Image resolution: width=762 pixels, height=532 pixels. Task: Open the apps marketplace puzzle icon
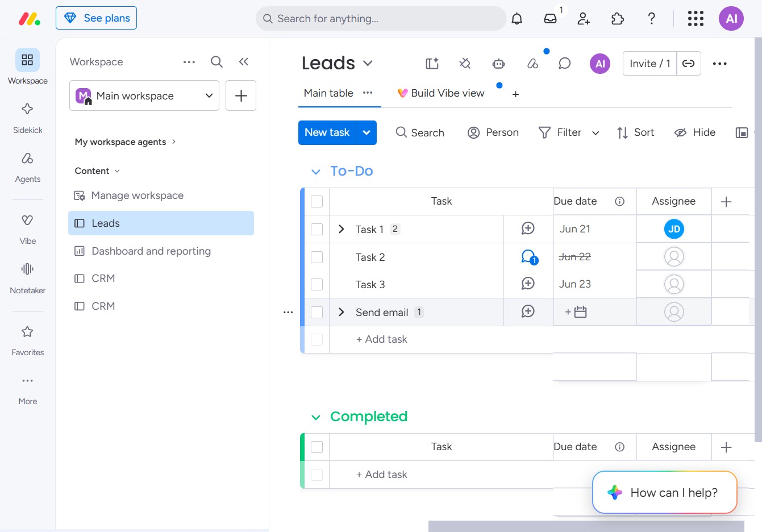tap(618, 19)
